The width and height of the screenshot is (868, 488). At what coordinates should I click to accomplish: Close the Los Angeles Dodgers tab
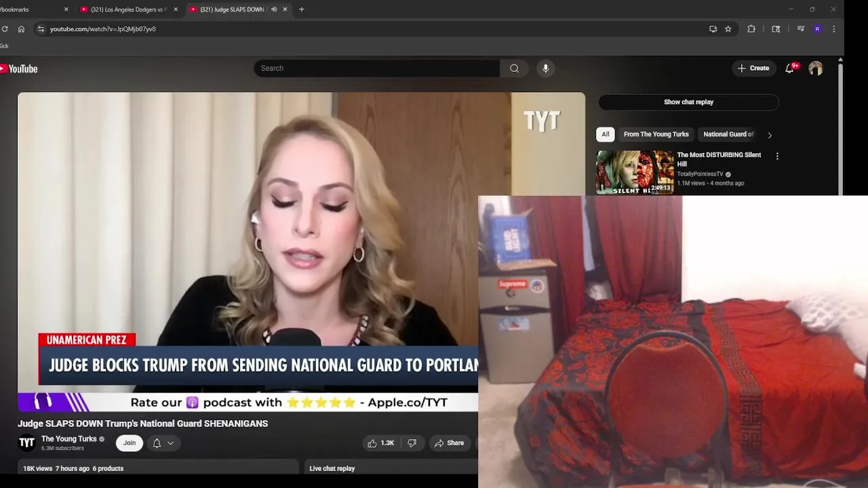[176, 9]
